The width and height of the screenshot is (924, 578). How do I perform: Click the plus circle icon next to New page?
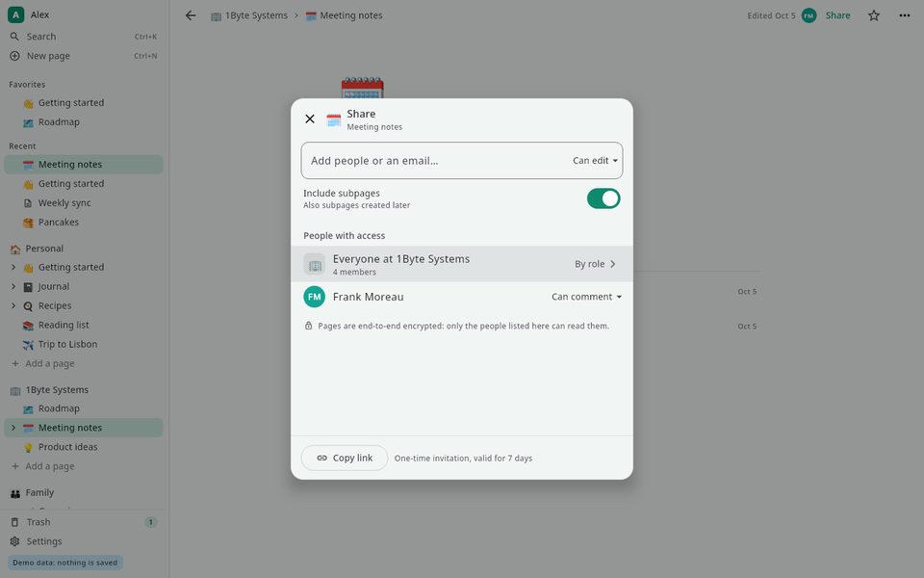(x=14, y=56)
